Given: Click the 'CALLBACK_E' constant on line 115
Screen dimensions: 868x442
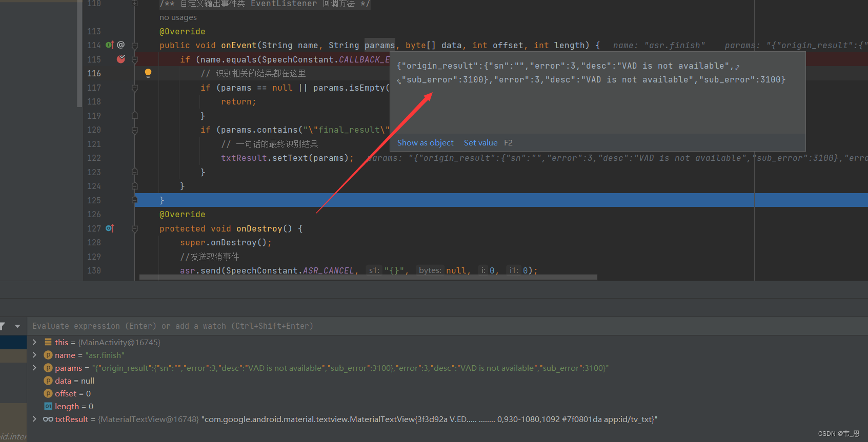Looking at the screenshot, I should pos(364,59).
